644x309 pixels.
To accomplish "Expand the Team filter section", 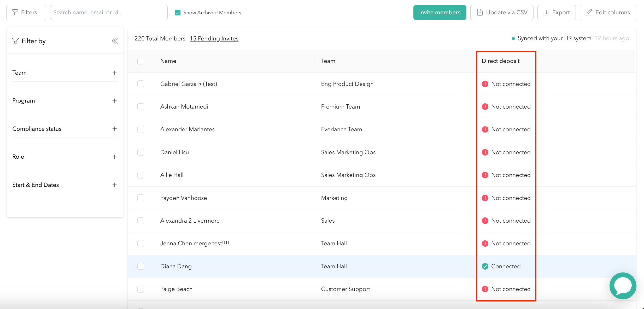I will [114, 73].
